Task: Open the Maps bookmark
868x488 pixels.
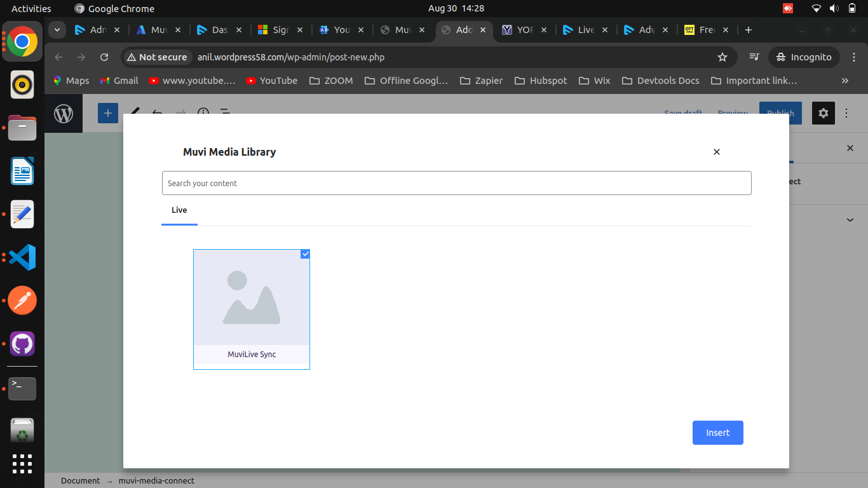Action: 71,81
